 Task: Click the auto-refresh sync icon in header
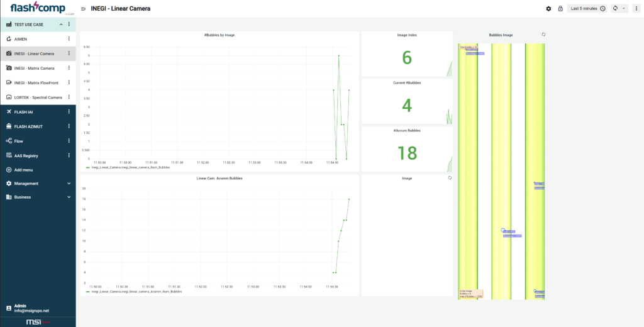615,9
